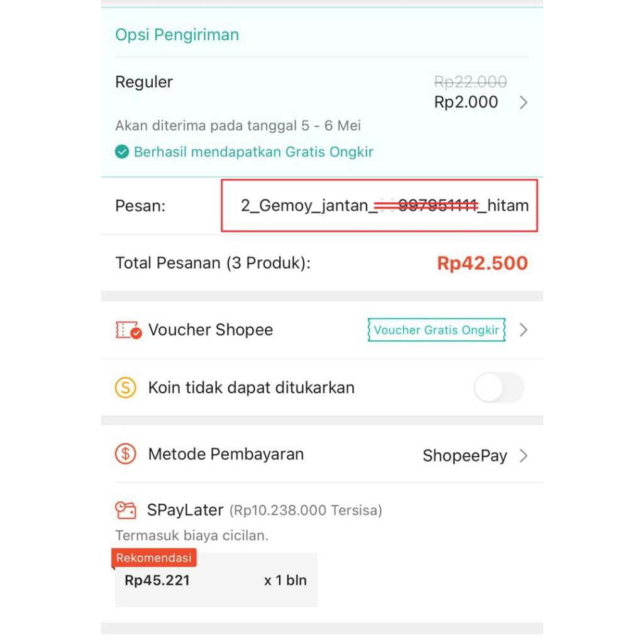Click the Rp42.500 order total
This screenshot has width=644, height=644.
pyautogui.click(x=482, y=264)
